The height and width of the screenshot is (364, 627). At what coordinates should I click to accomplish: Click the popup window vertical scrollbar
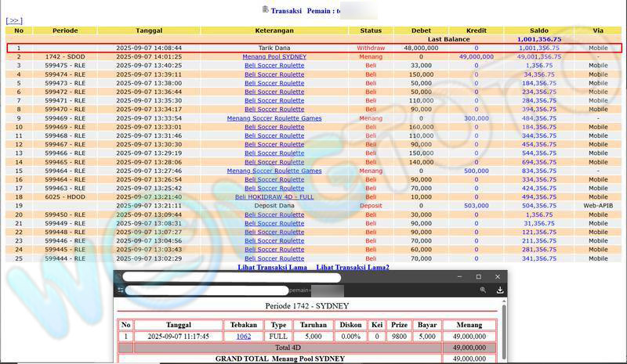[503, 329]
